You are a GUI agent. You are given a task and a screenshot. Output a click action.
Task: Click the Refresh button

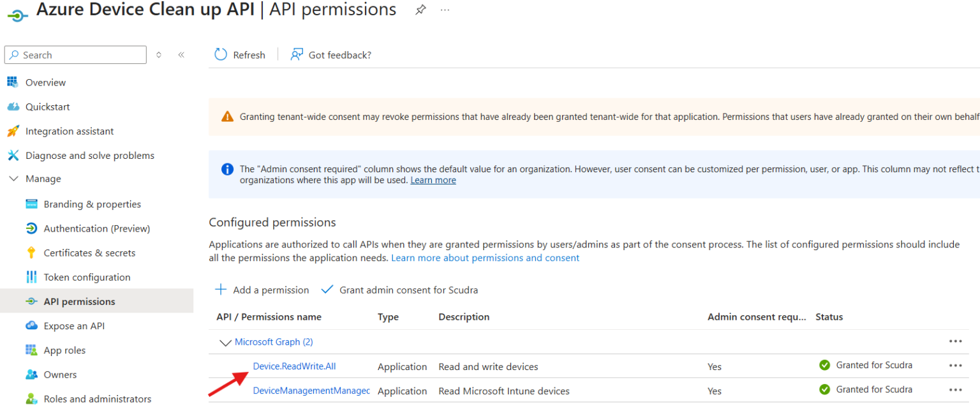point(240,55)
